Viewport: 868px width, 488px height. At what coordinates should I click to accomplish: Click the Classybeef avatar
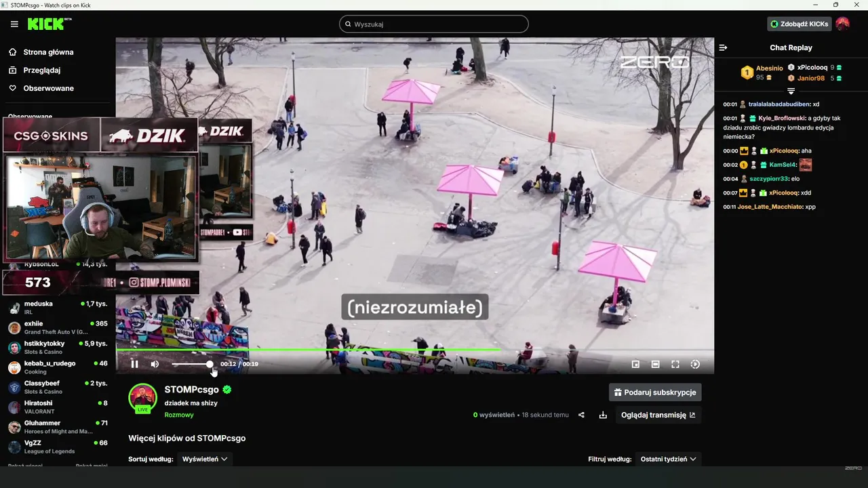click(14, 387)
